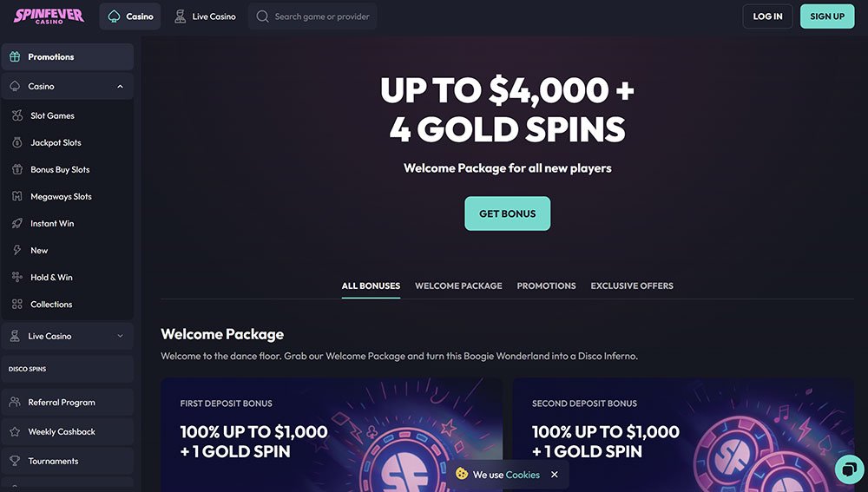
Task: Click the Weekly Cashback star icon
Action: tap(15, 431)
